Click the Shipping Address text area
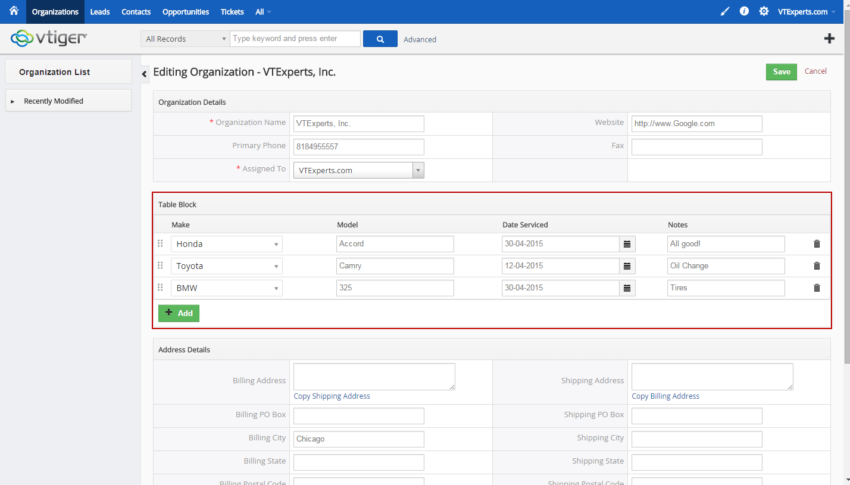The width and height of the screenshot is (850, 485). click(712, 377)
